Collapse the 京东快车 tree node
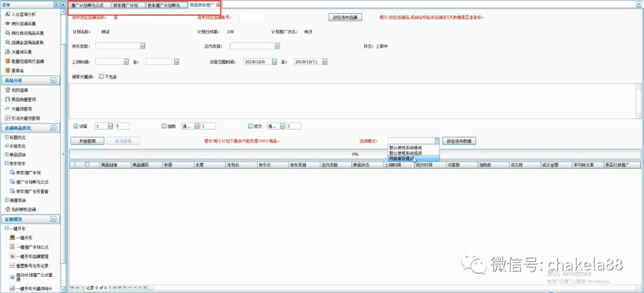The height and width of the screenshot is (293, 644). coord(7,164)
